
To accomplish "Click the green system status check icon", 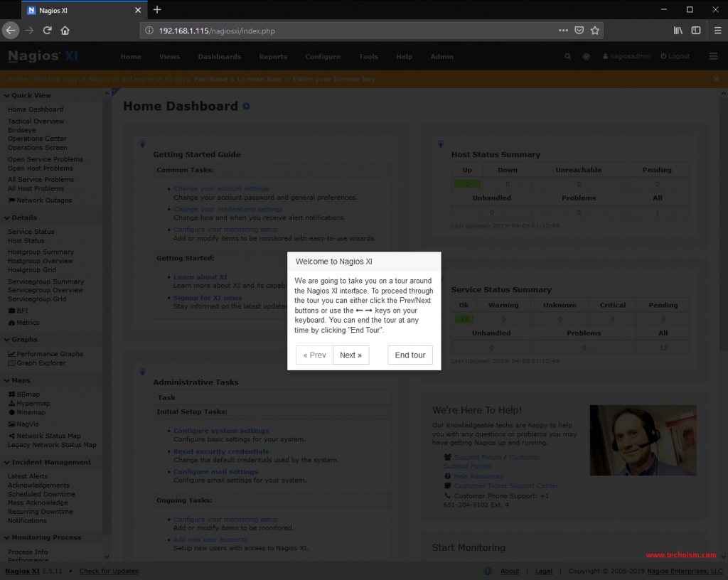I will 587,56.
